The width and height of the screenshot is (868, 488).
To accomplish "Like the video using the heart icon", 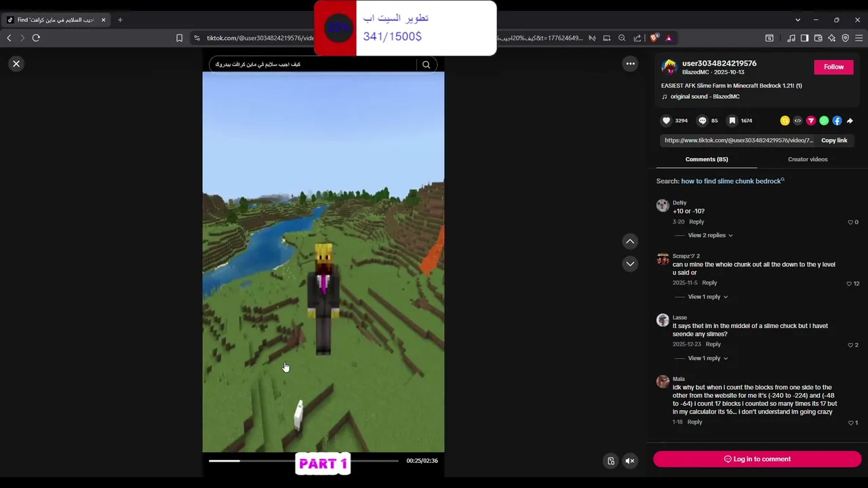I will tap(666, 121).
